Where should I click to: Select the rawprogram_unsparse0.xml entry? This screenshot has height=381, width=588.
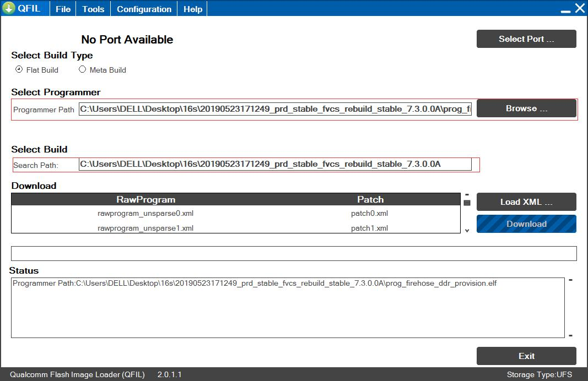point(145,213)
